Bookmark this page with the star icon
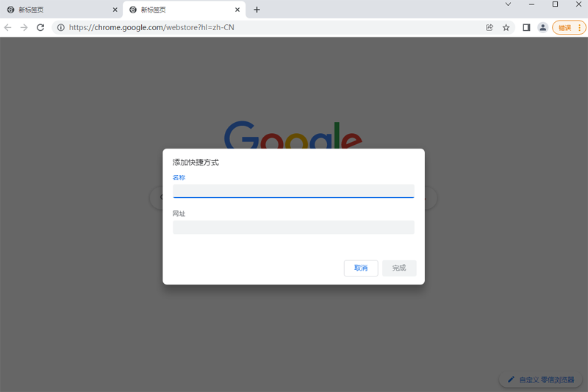The image size is (588, 392). click(x=506, y=27)
